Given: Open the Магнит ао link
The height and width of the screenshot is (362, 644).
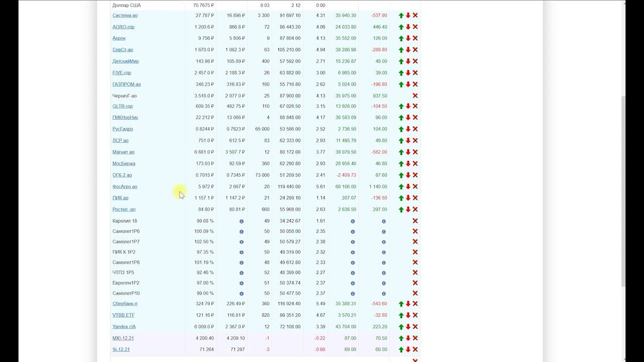Looking at the screenshot, I should coord(123,152).
